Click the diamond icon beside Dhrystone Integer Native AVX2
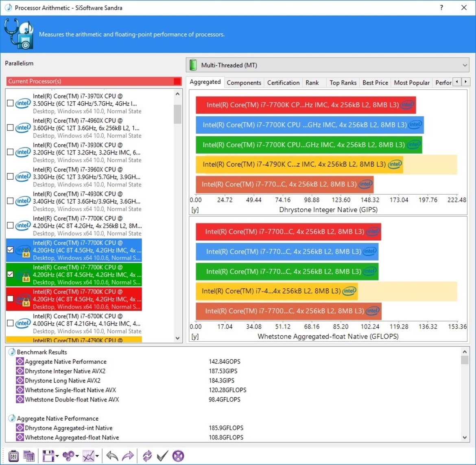This screenshot has height=465, width=476. tap(20, 371)
